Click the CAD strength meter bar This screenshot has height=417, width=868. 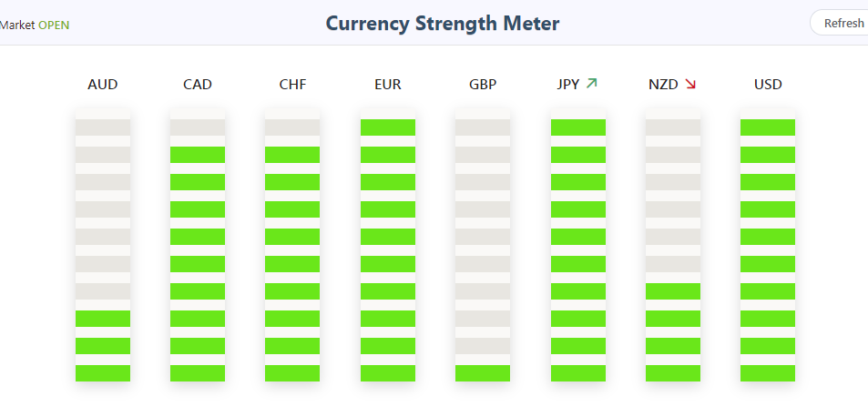click(x=198, y=246)
